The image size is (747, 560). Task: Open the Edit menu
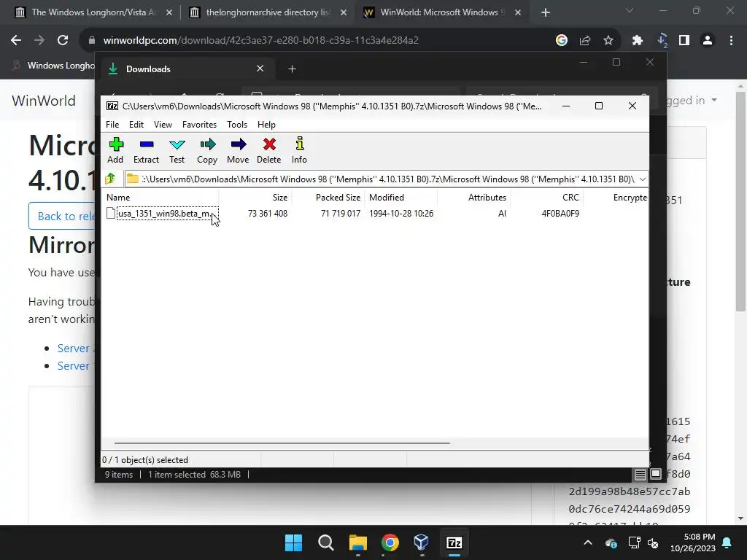(136, 124)
